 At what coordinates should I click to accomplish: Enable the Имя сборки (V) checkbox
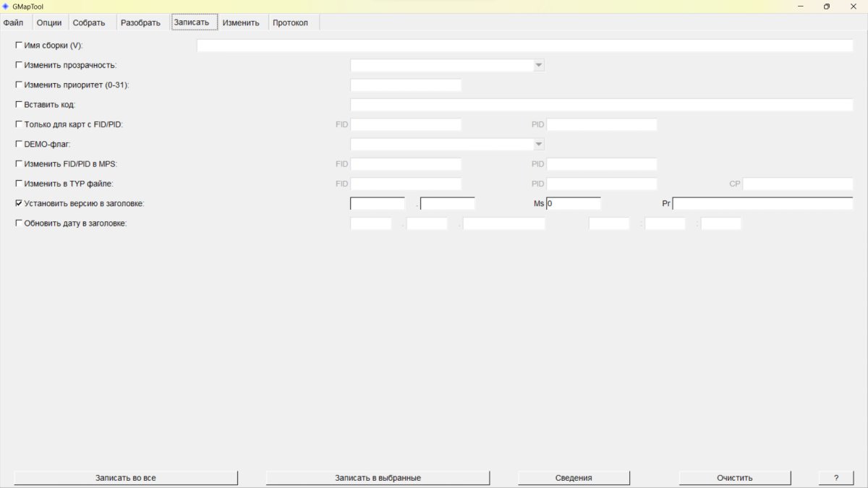point(19,46)
